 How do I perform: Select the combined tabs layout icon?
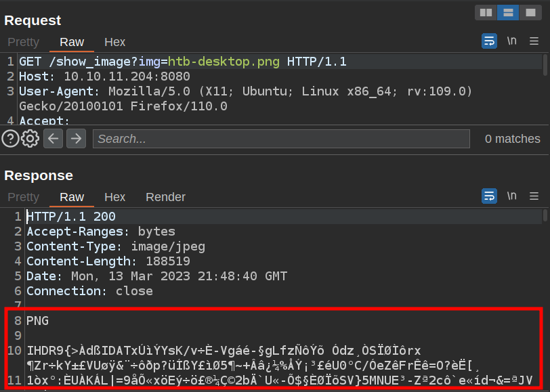pyautogui.click(x=529, y=12)
